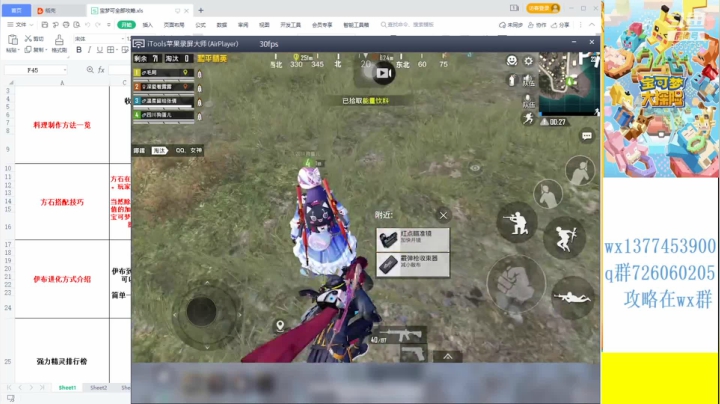Tap the lean right peek button
This screenshot has width=720, height=404.
[x=580, y=171]
